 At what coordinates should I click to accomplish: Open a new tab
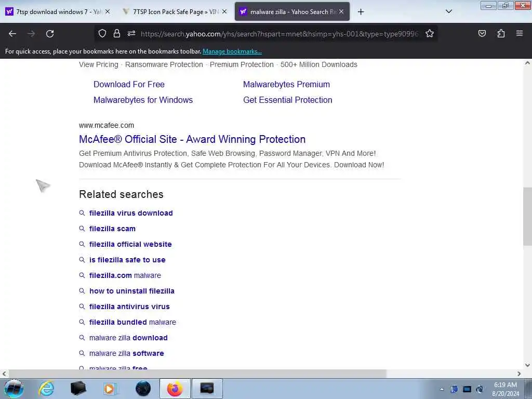(x=361, y=12)
